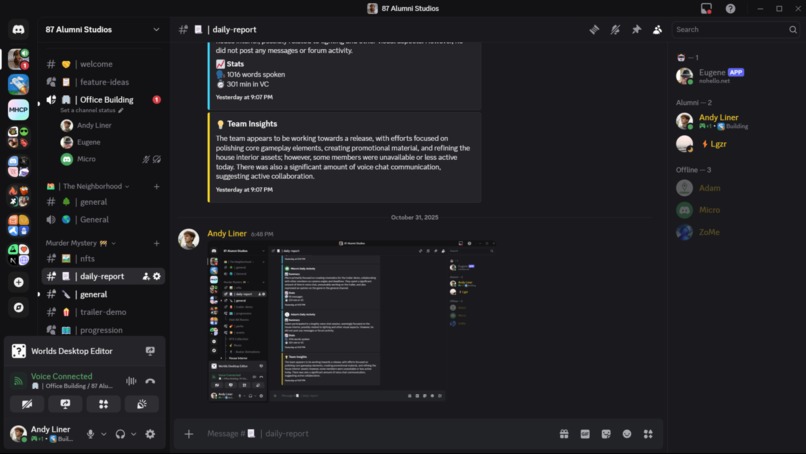Open microphone input options arrow
This screenshot has height=454, width=806.
(104, 434)
